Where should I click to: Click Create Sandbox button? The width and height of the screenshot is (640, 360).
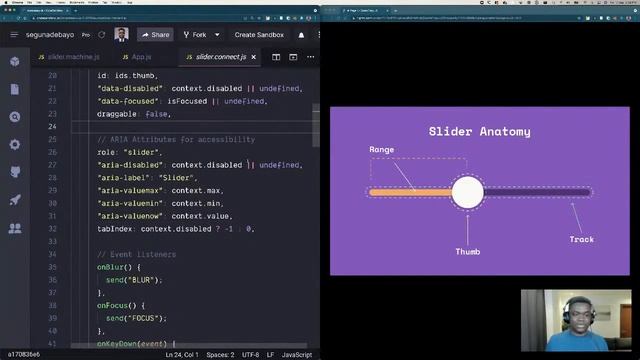point(259,35)
